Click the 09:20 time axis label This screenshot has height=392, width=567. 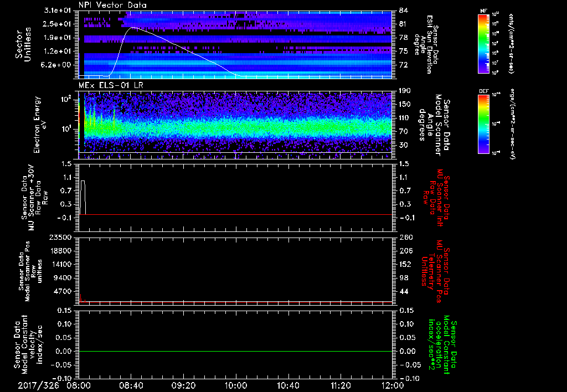point(183,385)
